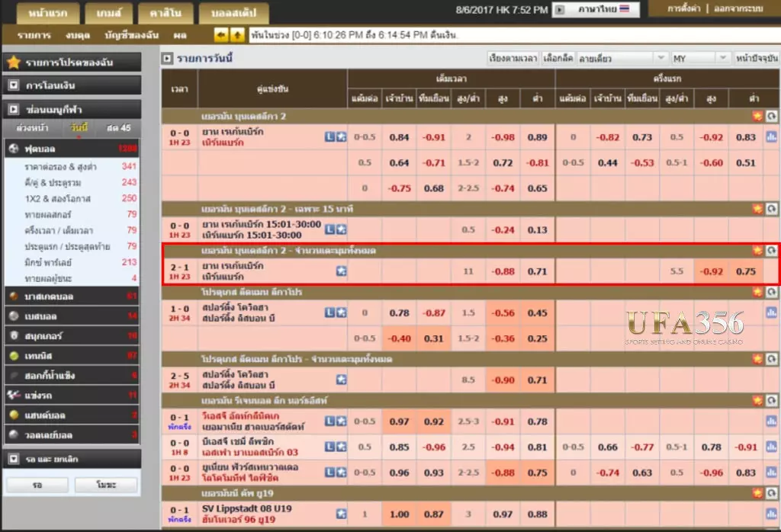Click the refresh icon on the first league header
Screen dimensions: 781x532
click(x=771, y=116)
